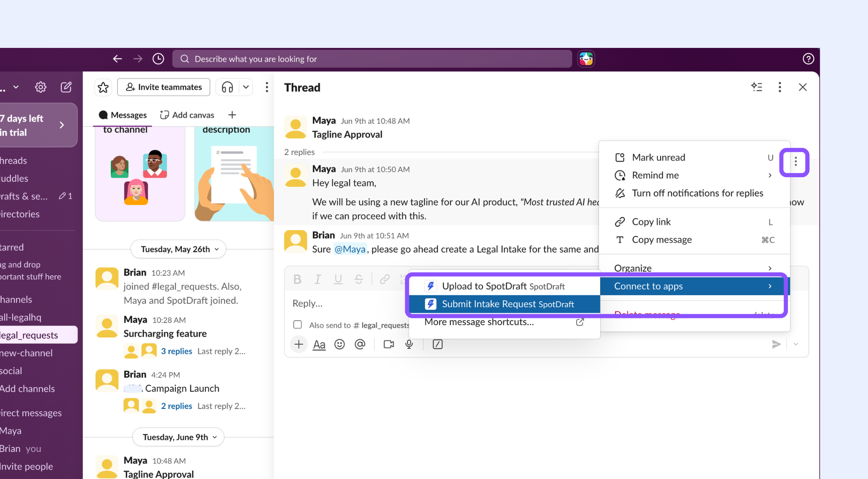The height and width of the screenshot is (479, 868).
Task: Switch to the Messages tab
Action: [x=123, y=115]
